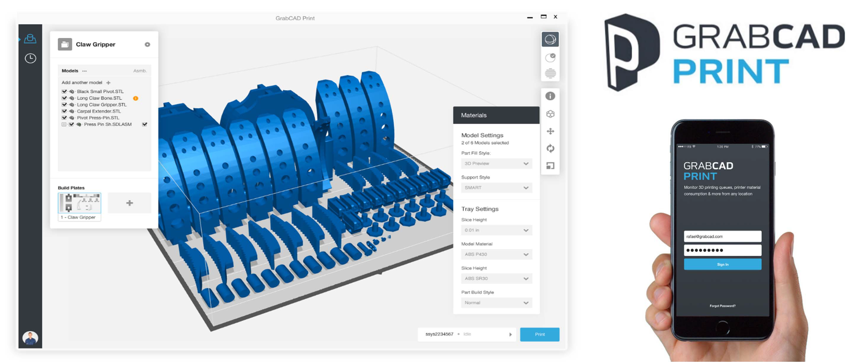The image size is (868, 362).
Task: Click the plus next to Add another model
Action: (x=108, y=83)
